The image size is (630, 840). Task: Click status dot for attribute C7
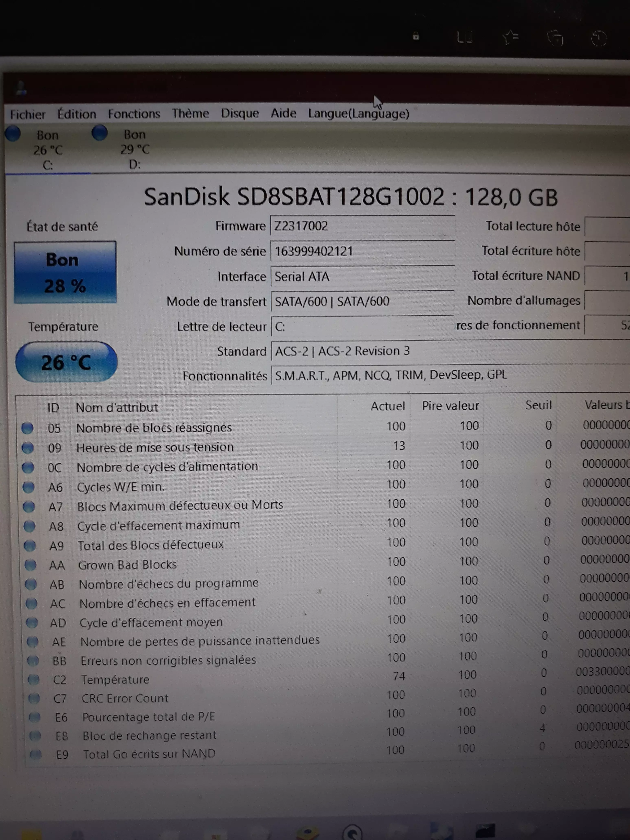[34, 698]
